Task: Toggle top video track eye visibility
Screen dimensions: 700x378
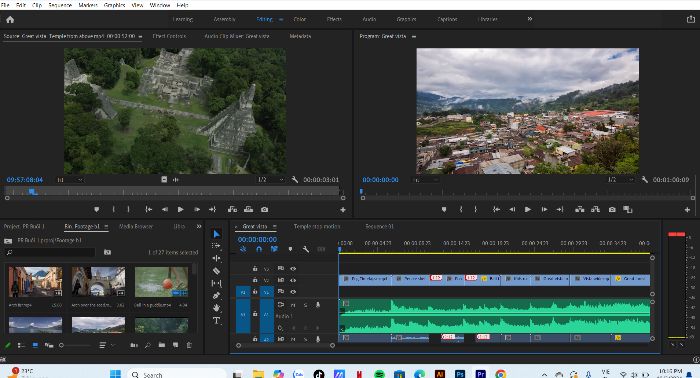Action: pos(293,269)
